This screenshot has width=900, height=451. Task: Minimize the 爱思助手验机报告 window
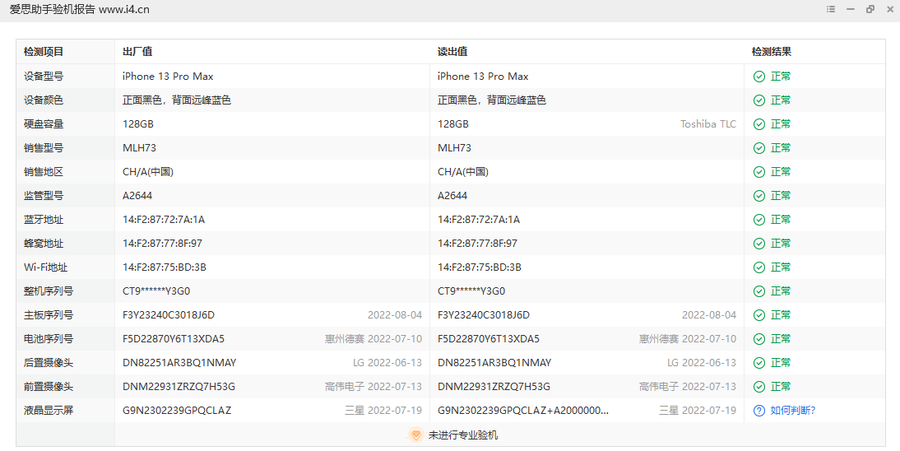851,9
